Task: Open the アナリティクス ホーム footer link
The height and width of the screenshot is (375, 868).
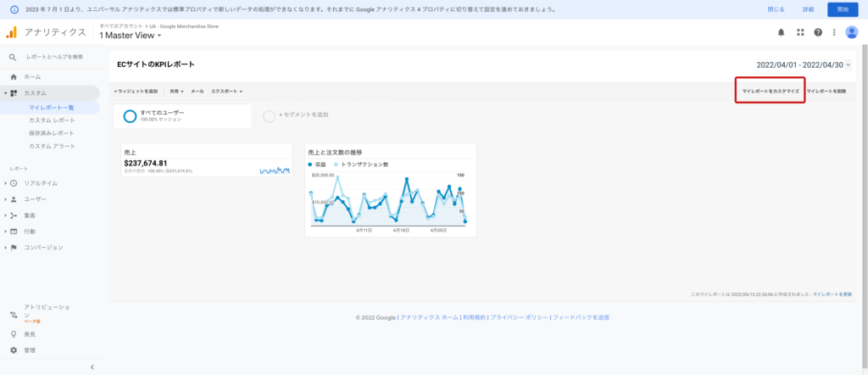Action: tap(429, 318)
